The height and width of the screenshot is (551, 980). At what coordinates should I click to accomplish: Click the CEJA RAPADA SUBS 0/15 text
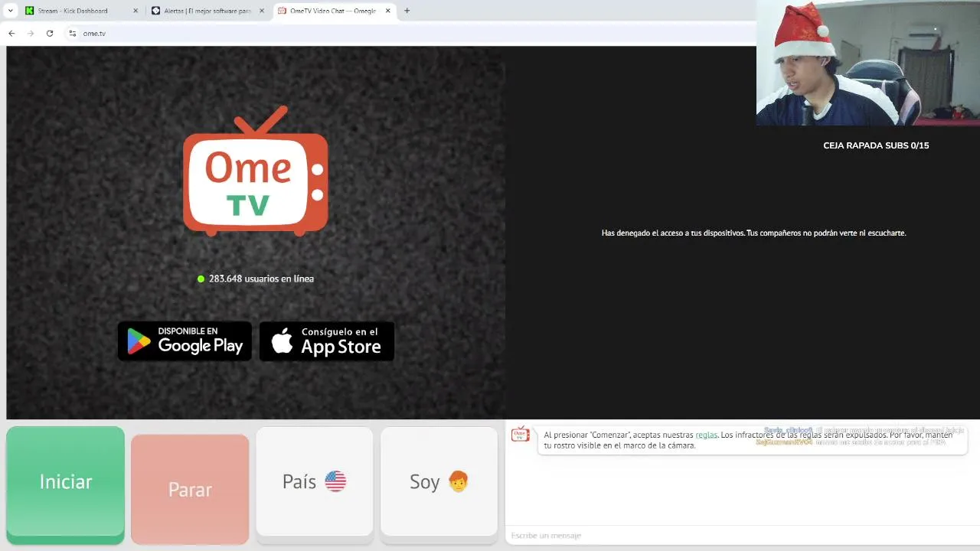[x=876, y=145]
